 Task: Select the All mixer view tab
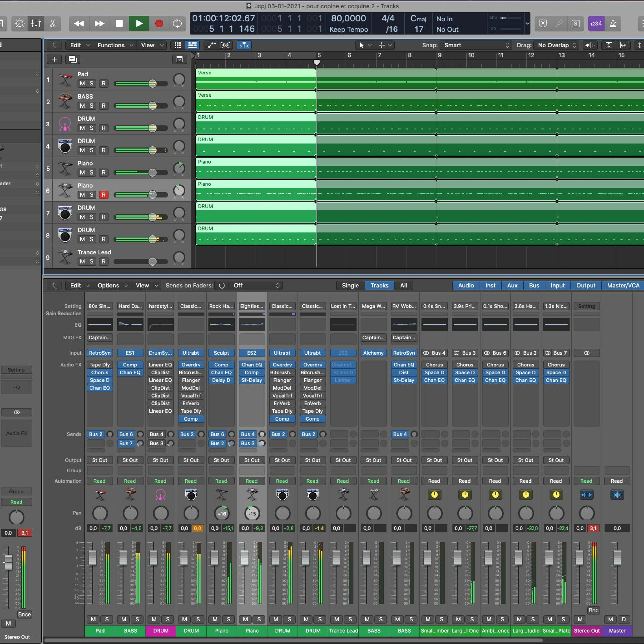[403, 285]
